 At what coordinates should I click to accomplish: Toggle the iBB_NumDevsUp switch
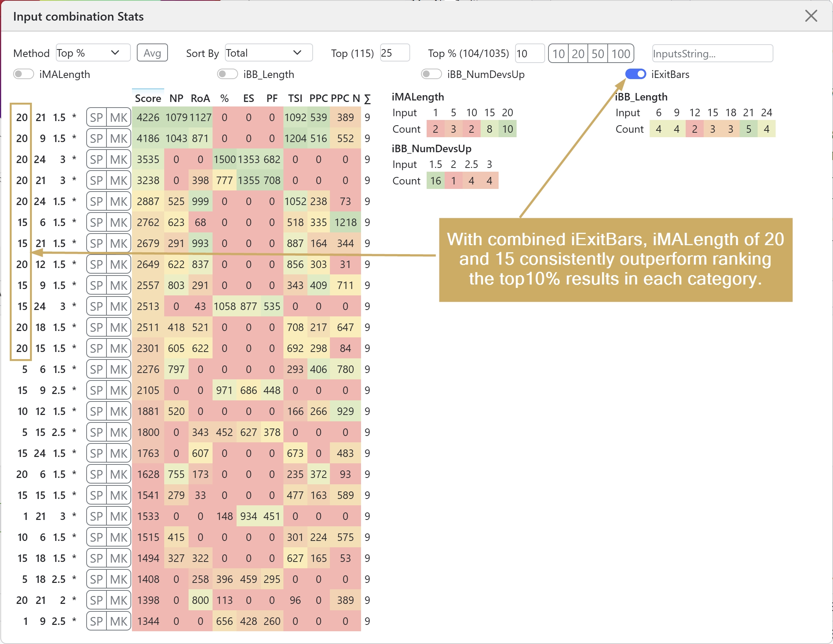point(431,74)
